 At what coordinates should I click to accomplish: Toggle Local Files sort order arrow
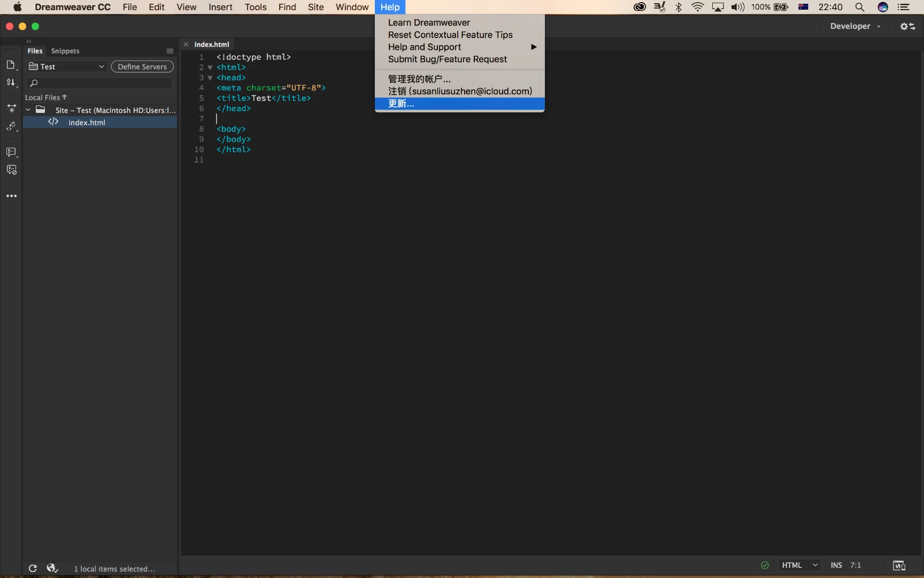[65, 97]
